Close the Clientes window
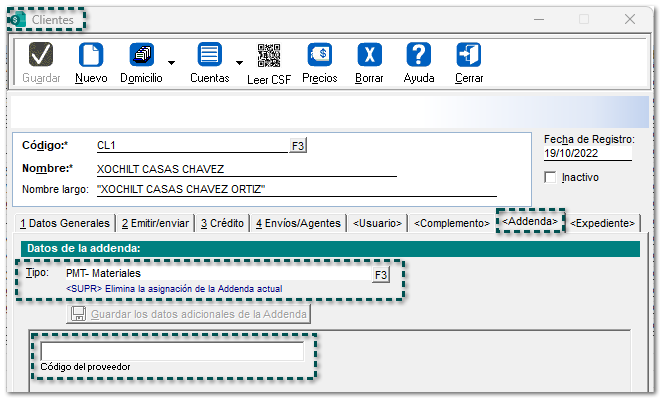This screenshot has width=663, height=401. click(x=630, y=19)
